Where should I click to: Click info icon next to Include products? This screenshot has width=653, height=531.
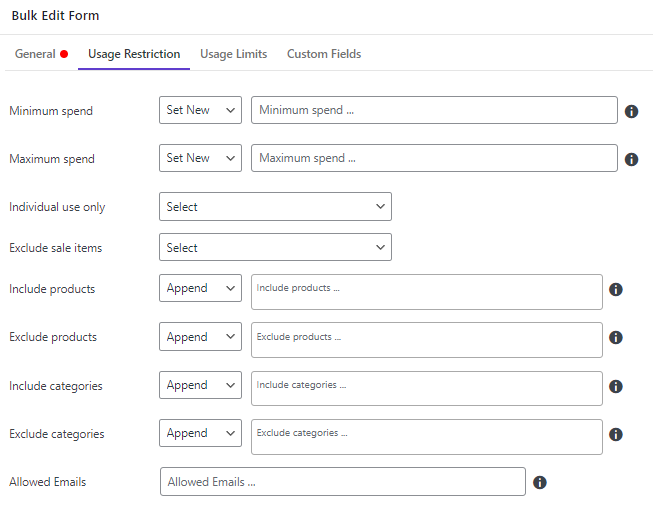coord(616,289)
